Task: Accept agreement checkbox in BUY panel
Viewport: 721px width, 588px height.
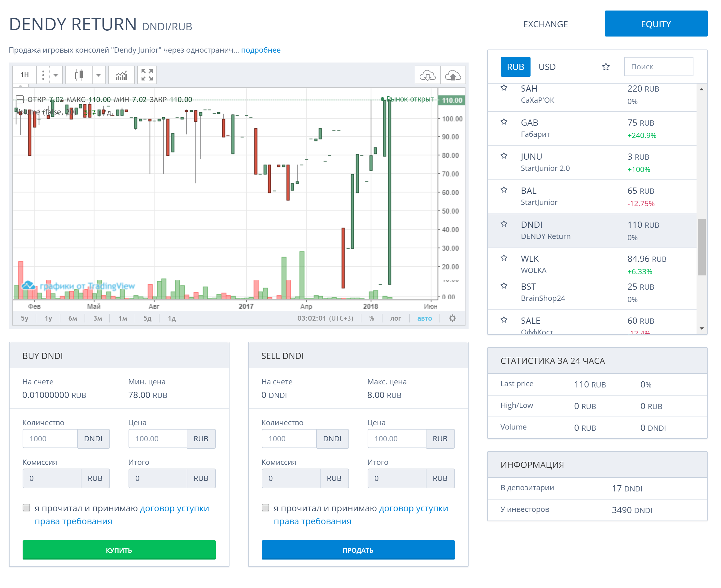Action: coord(26,508)
